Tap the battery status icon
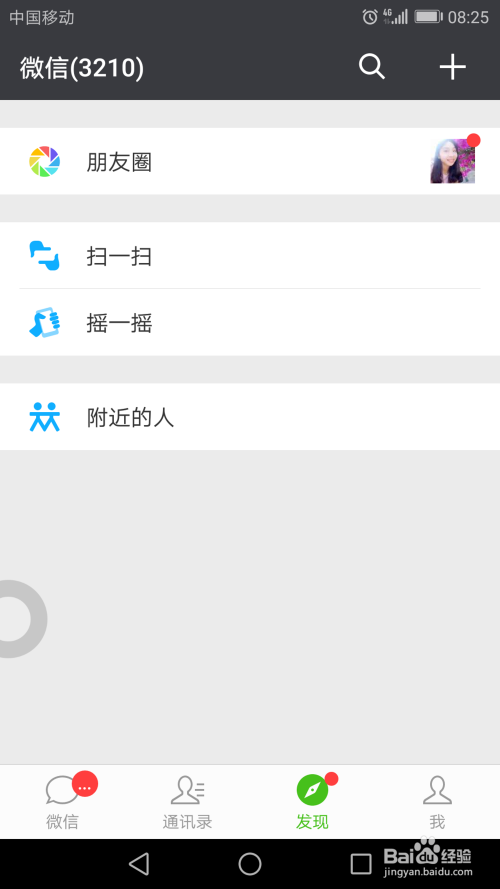 click(x=428, y=17)
